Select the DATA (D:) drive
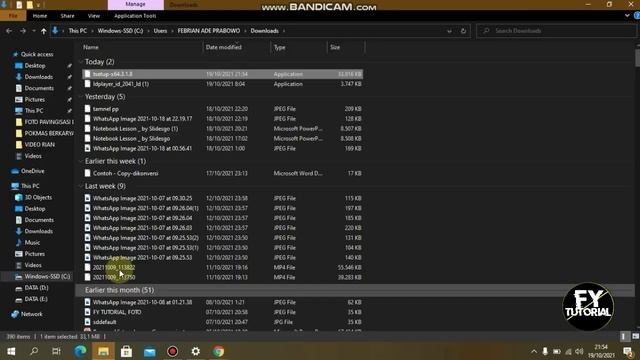 (36, 288)
